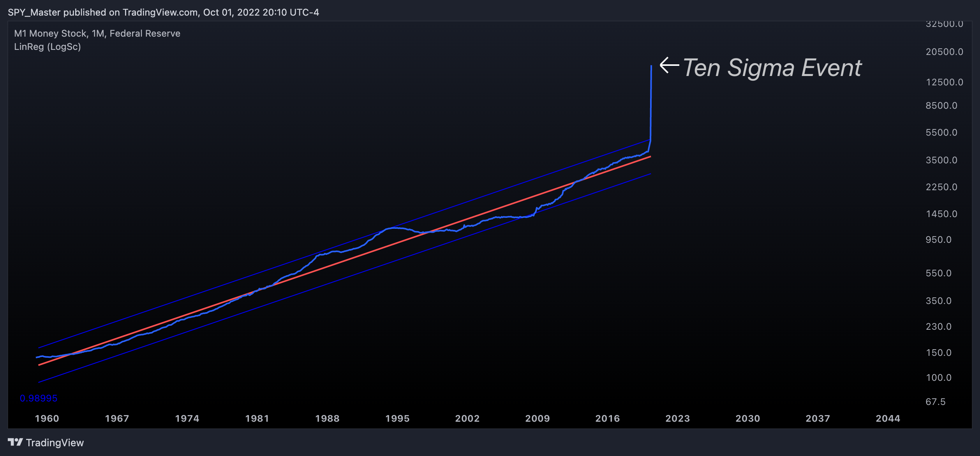The width and height of the screenshot is (980, 456).
Task: Click the 2002 year label
Action: [467, 419]
